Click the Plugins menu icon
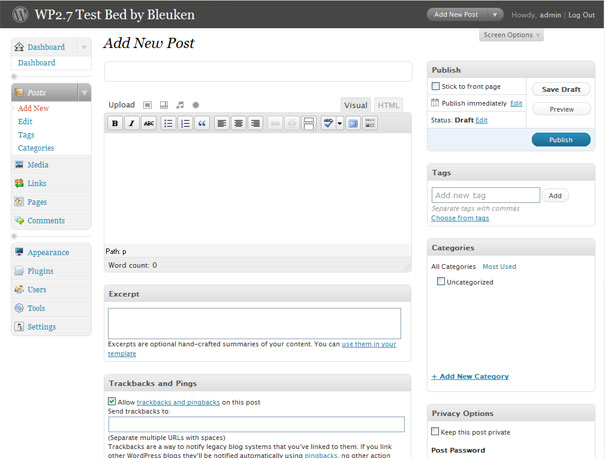 click(19, 271)
